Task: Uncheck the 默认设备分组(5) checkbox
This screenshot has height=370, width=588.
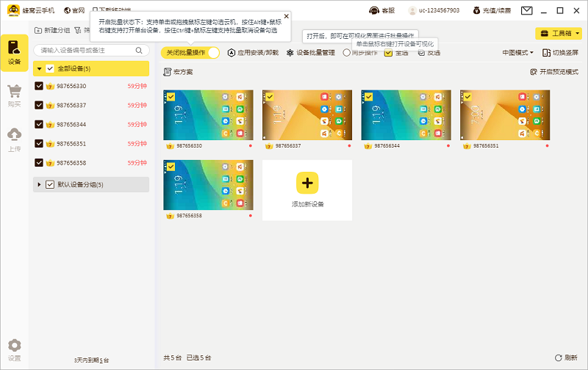Action: 50,184
